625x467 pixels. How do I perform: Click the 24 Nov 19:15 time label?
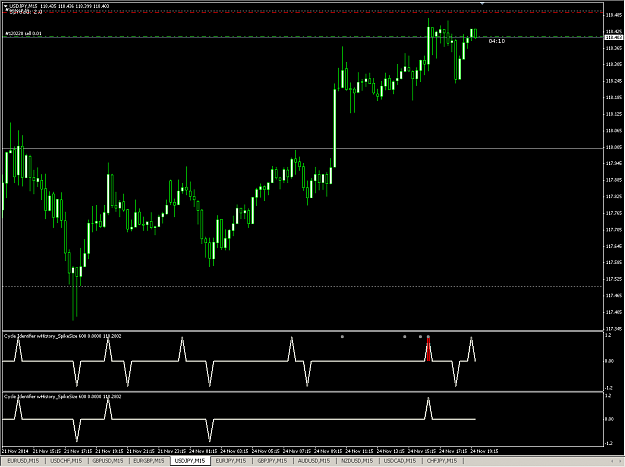(x=484, y=451)
